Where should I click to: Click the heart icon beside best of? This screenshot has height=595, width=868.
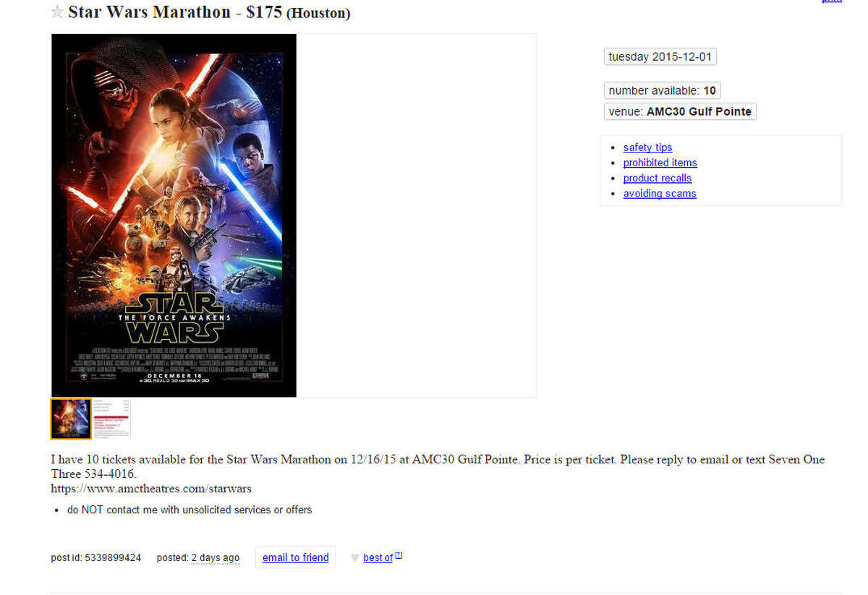pyautogui.click(x=354, y=558)
